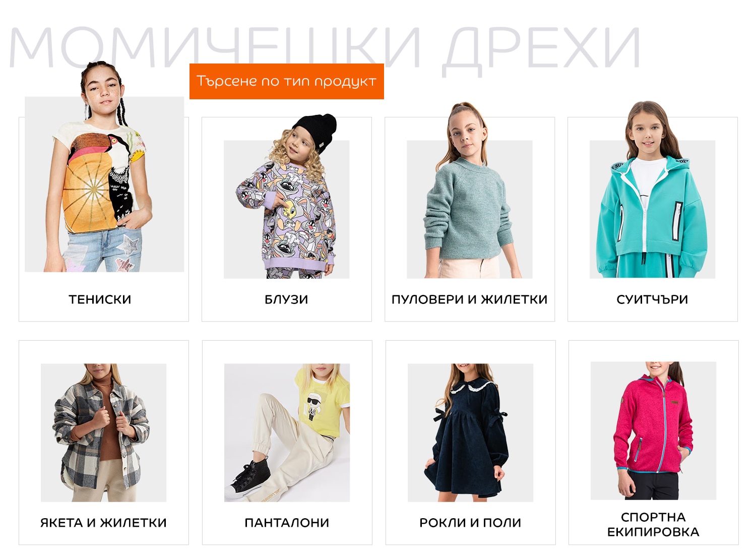756x555 pixels.
Task: Open the ЯКЕТА И ЖИЛЕТКИ plaid jacket photo
Action: (x=104, y=433)
